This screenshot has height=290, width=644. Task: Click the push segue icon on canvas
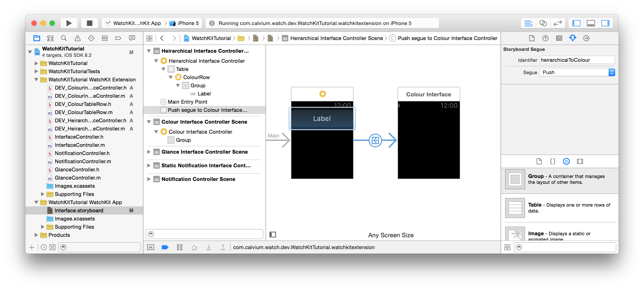coord(375,140)
